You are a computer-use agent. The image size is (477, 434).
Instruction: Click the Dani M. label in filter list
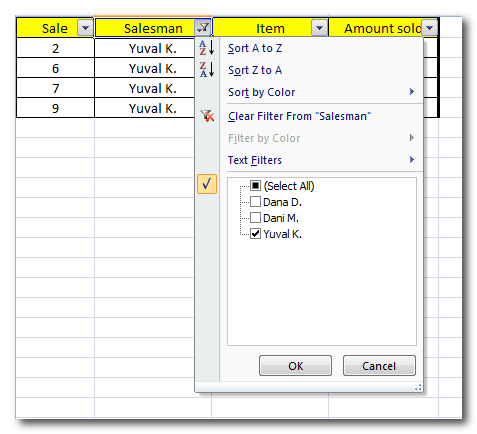281,218
